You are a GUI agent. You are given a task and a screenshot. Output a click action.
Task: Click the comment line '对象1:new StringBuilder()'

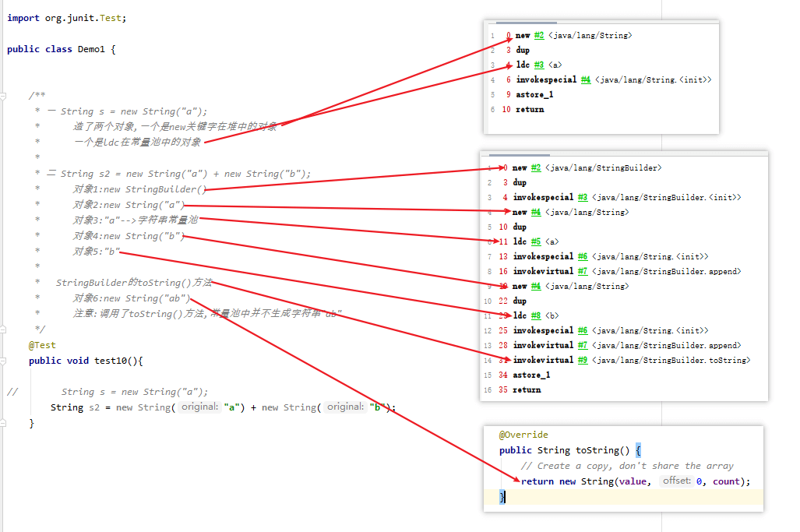pos(139,189)
